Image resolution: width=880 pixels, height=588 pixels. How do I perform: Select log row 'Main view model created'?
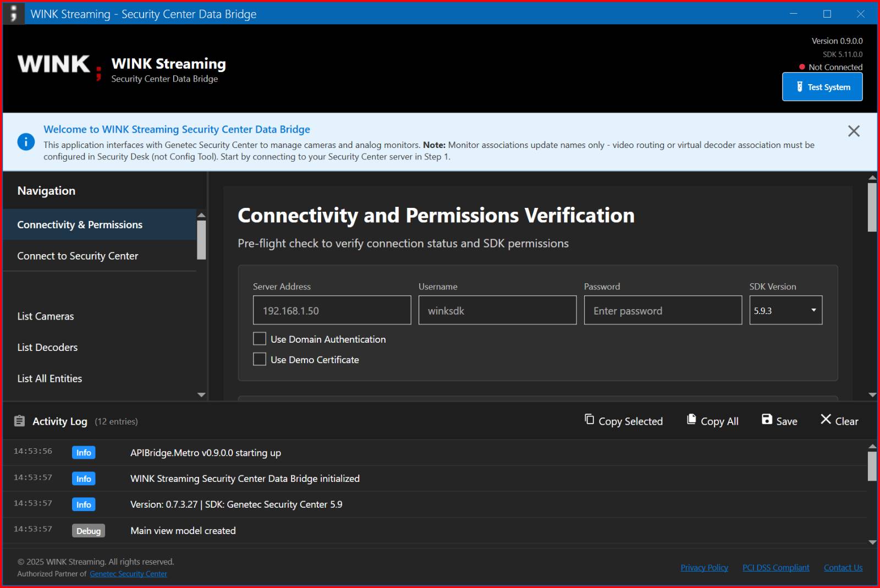[435, 530]
